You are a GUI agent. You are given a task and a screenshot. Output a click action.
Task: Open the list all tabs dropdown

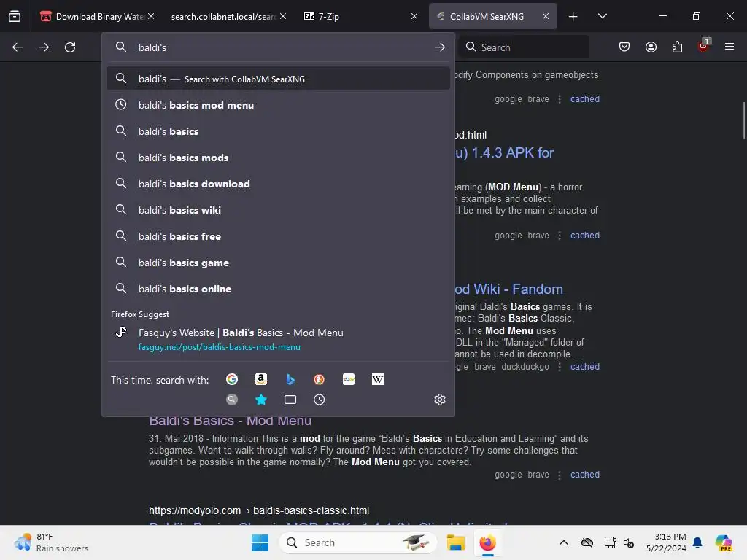602,16
